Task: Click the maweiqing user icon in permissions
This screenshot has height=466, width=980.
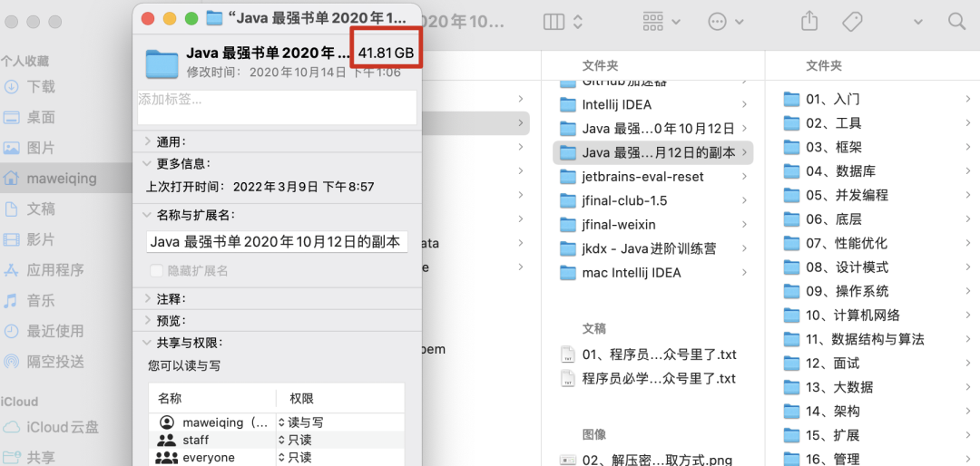Action: (x=166, y=422)
